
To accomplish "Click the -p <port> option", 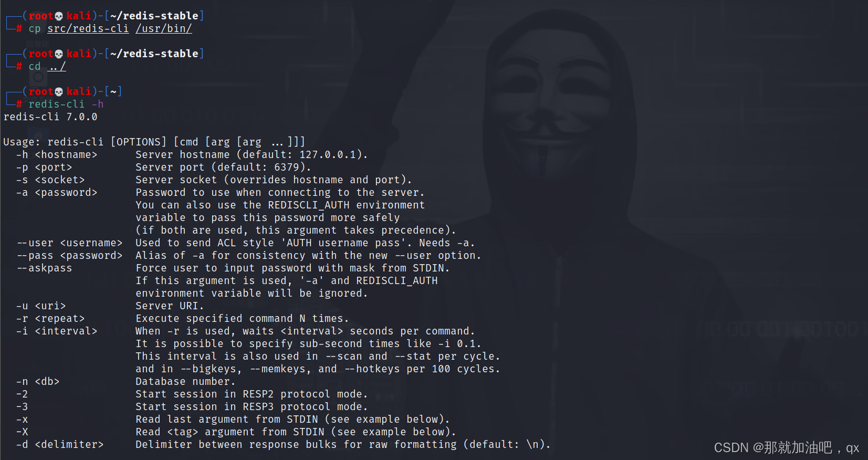I will pos(44,168).
